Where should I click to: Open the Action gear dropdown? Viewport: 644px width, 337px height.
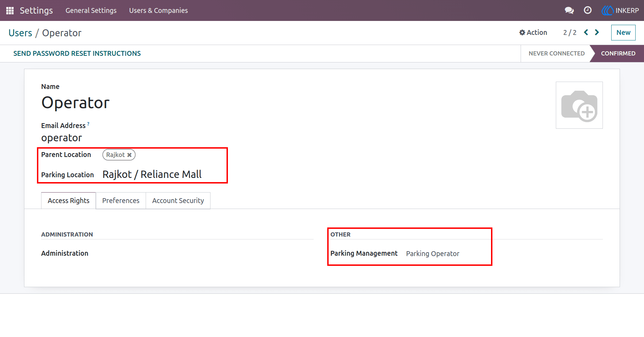pos(533,32)
